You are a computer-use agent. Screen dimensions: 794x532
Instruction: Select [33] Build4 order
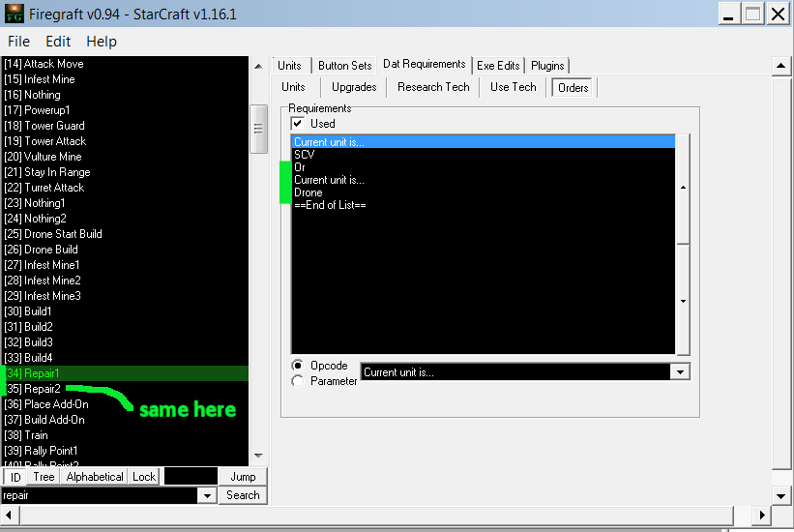(125, 358)
